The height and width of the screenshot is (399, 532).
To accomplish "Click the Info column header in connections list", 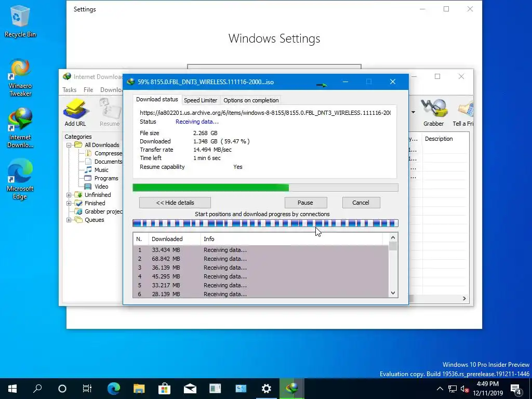I will pos(291,239).
